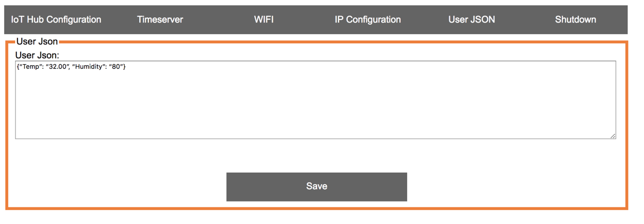Place cursor before the opening brace
Viewport: 644px width, 224px height.
pyautogui.click(x=17, y=66)
